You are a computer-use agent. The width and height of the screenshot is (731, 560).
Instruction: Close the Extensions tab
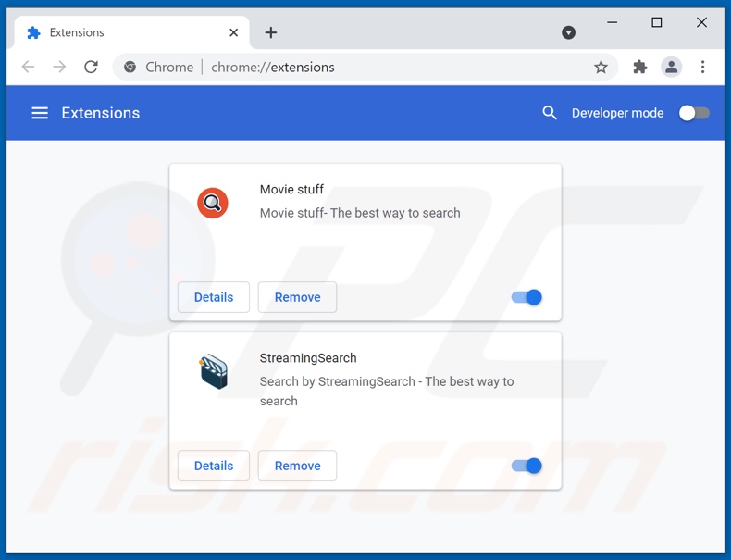(233, 32)
